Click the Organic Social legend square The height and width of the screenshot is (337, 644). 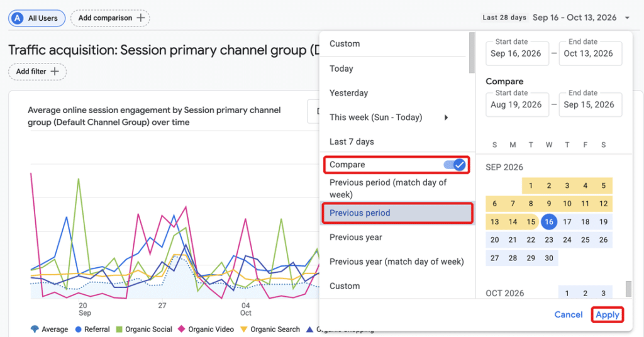pos(119,329)
